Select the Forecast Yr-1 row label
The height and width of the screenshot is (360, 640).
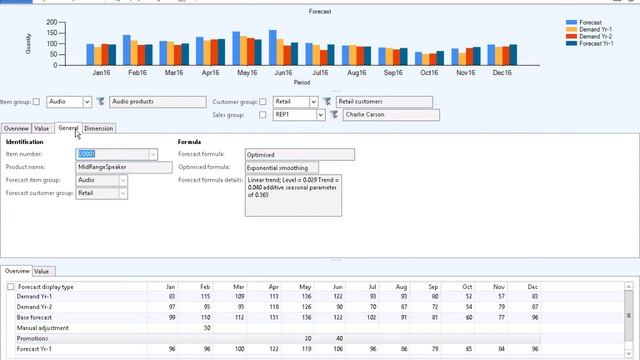click(x=34, y=349)
